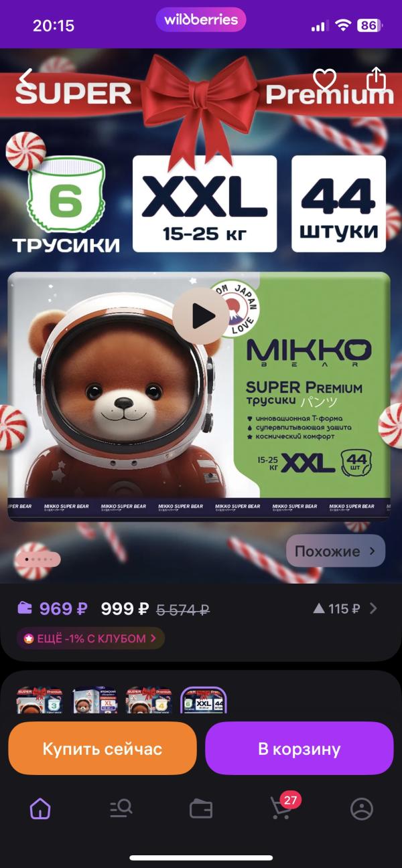Tap В корзину button
The image size is (402, 868).
coord(299,748)
